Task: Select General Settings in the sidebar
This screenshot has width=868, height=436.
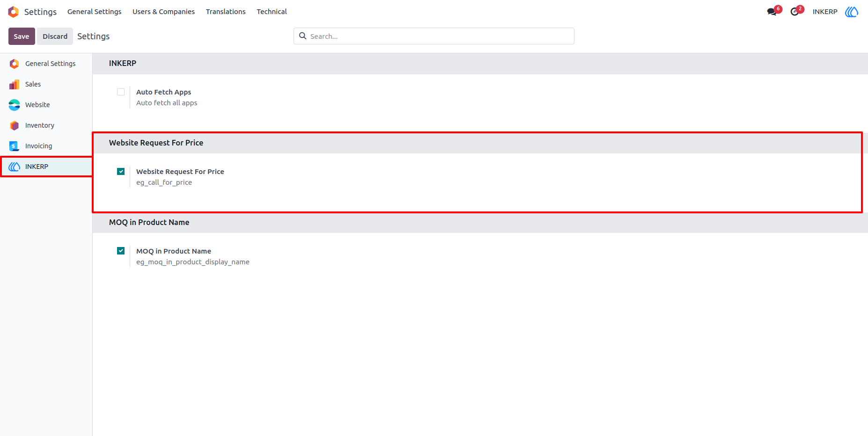Action: click(46, 64)
